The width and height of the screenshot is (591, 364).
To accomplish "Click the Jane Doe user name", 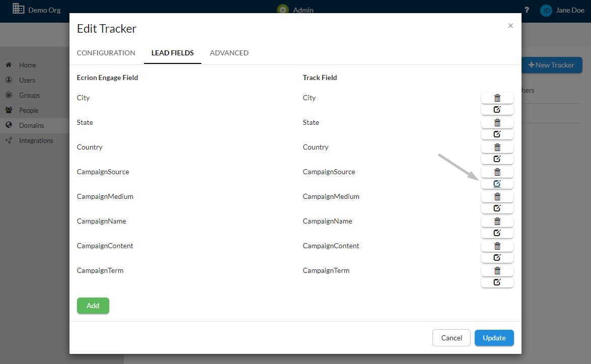I will 570,10.
